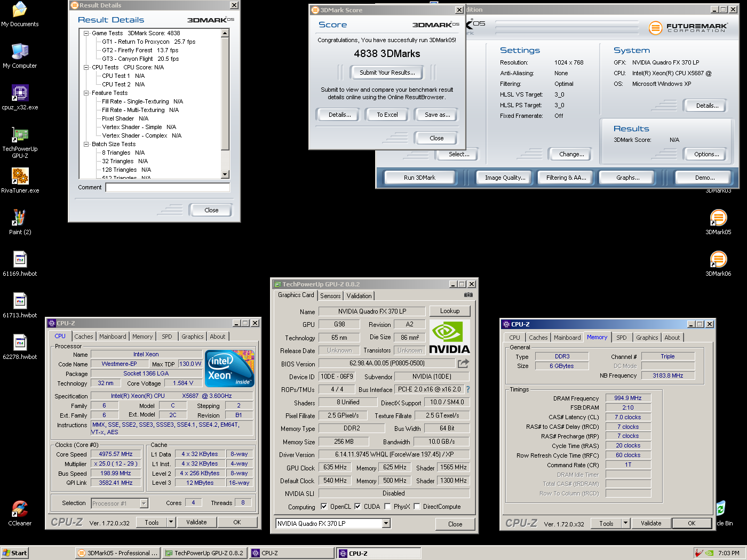Click the NVIDIA tray icon
The height and width of the screenshot is (560, 747).
[709, 553]
